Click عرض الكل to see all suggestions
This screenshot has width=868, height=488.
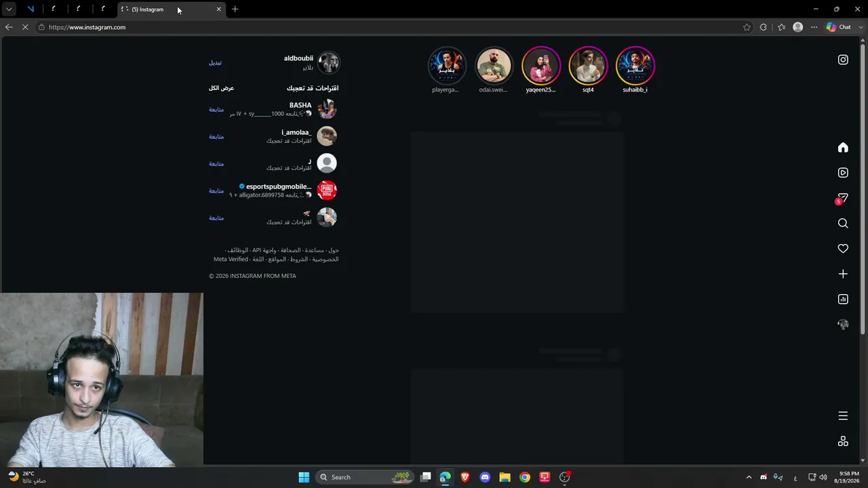pyautogui.click(x=221, y=88)
